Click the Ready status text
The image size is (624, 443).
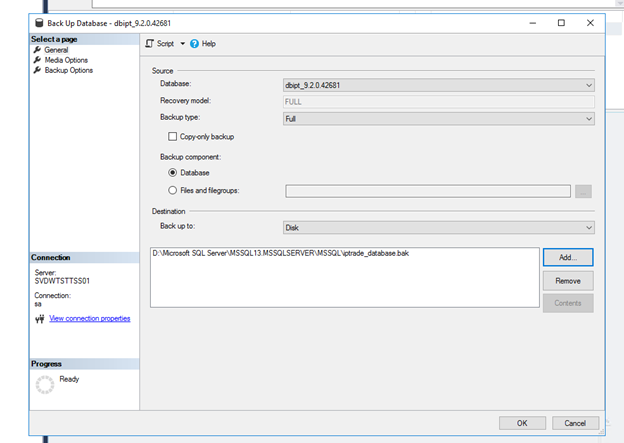69,379
